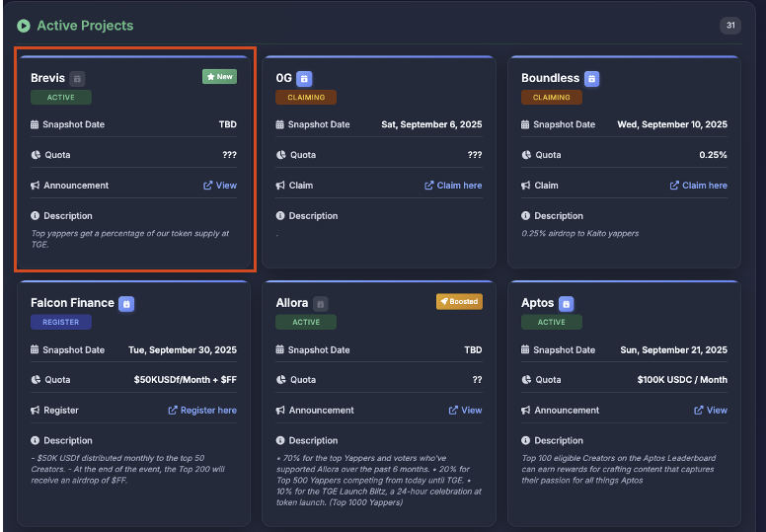The height and width of the screenshot is (532, 766).
Task: Click the ACTIVE status badge on Brevis
Action: point(61,97)
